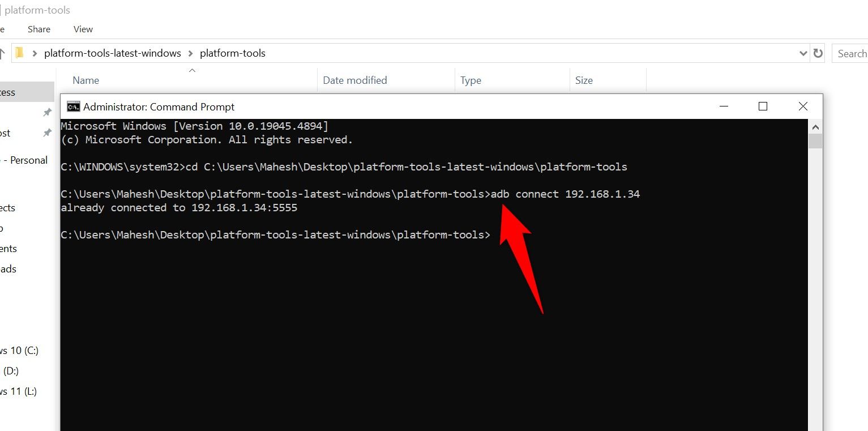Click the Command Prompt scrollbar up arrow

(x=815, y=126)
